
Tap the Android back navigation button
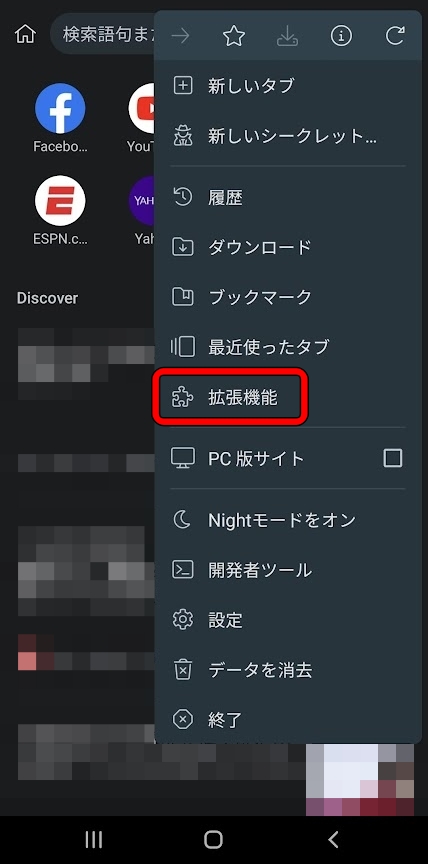[333, 839]
